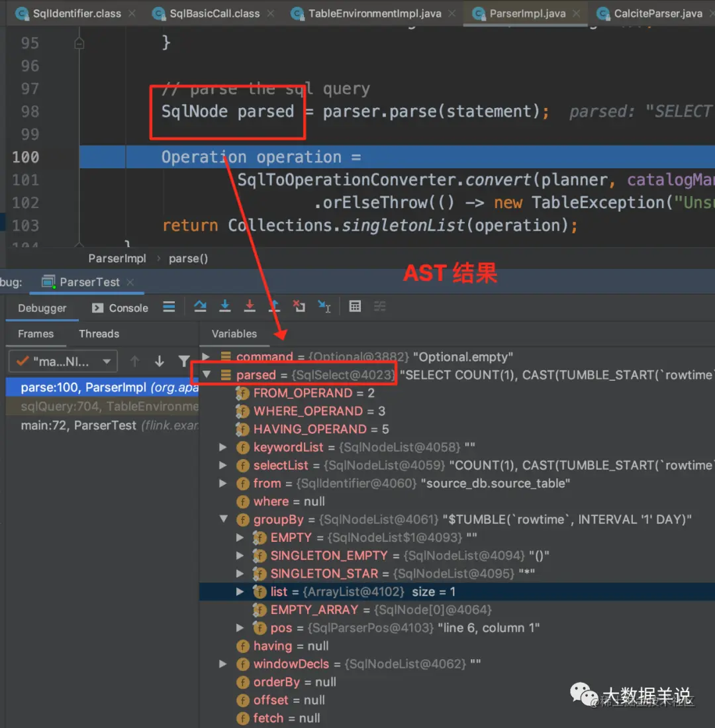Select the offset = null row

click(457, 700)
